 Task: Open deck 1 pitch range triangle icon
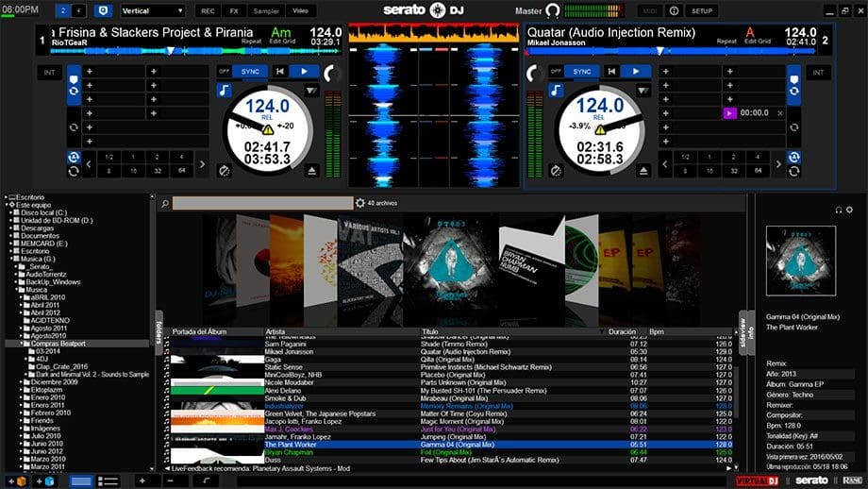[311, 91]
